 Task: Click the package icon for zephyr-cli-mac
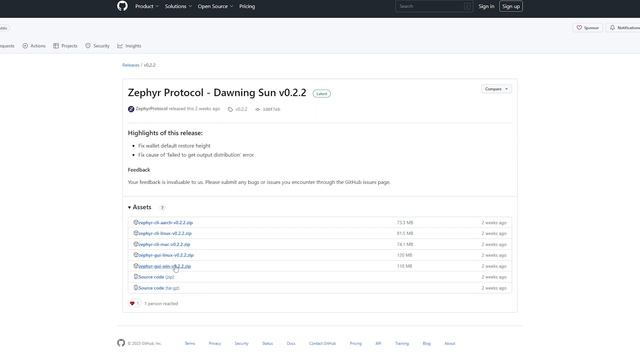136,244
